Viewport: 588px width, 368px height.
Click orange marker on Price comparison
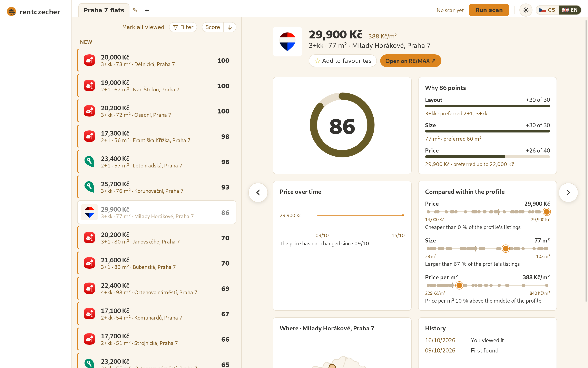546,212
